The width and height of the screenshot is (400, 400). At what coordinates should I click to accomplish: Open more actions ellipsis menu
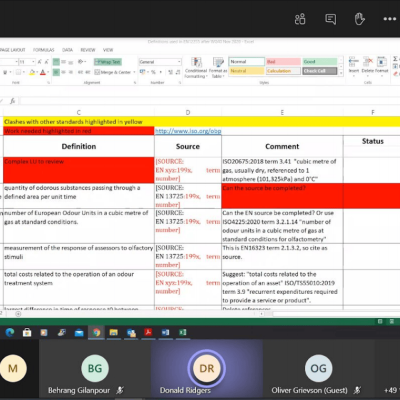click(390, 19)
